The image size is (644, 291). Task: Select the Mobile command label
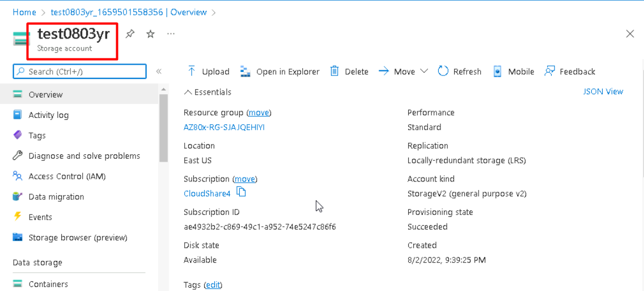521,71
